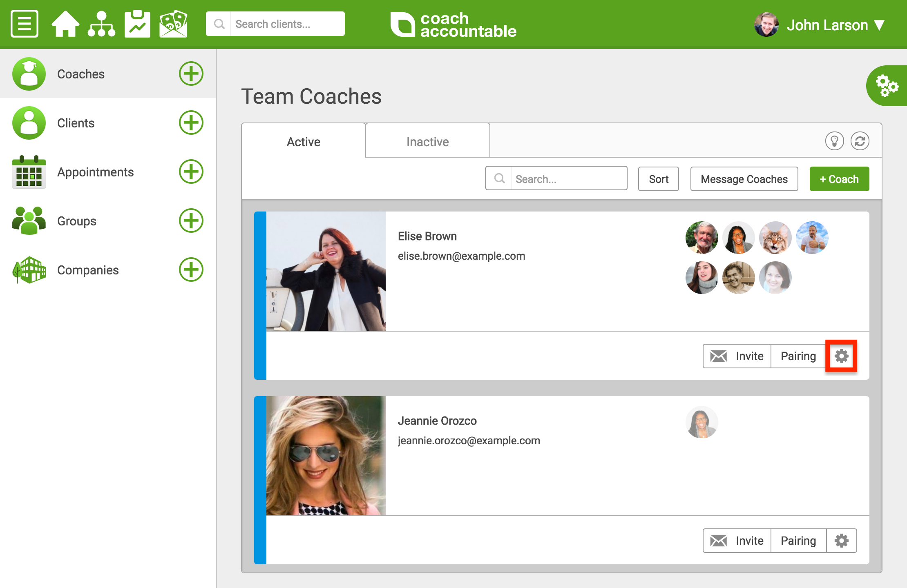
Task: Click Pairing for Jeannie Orozco
Action: pyautogui.click(x=798, y=541)
